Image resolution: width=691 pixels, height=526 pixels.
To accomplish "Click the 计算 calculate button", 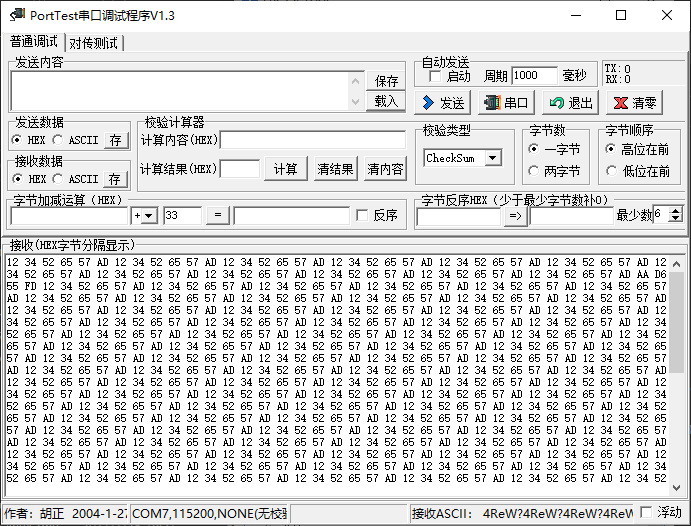I will tap(286, 169).
